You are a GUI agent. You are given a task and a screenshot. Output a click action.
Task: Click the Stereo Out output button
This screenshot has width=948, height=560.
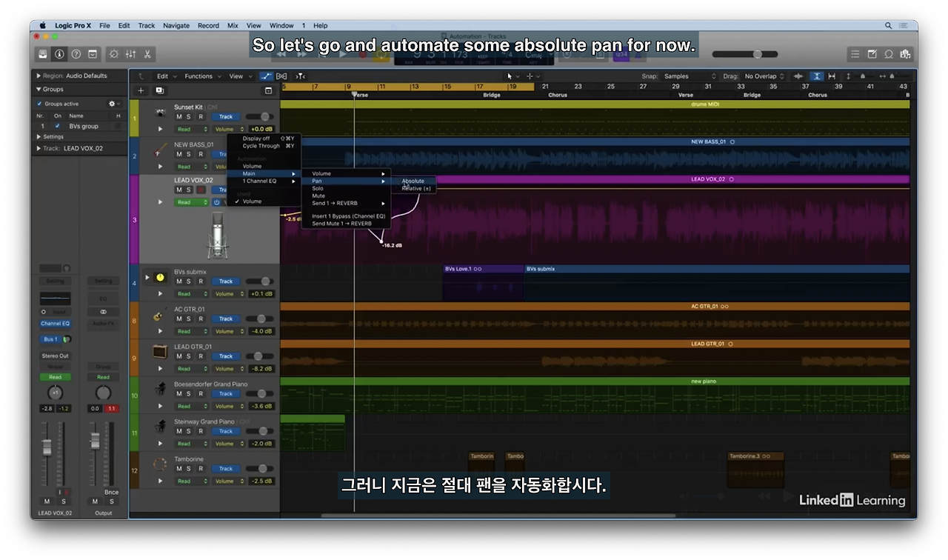56,356
